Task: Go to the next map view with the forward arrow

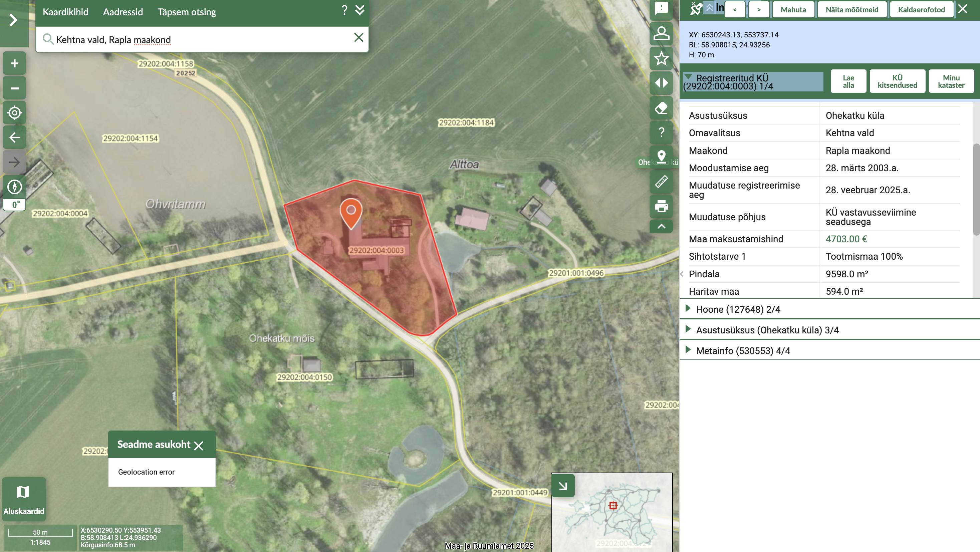Action: point(14,162)
